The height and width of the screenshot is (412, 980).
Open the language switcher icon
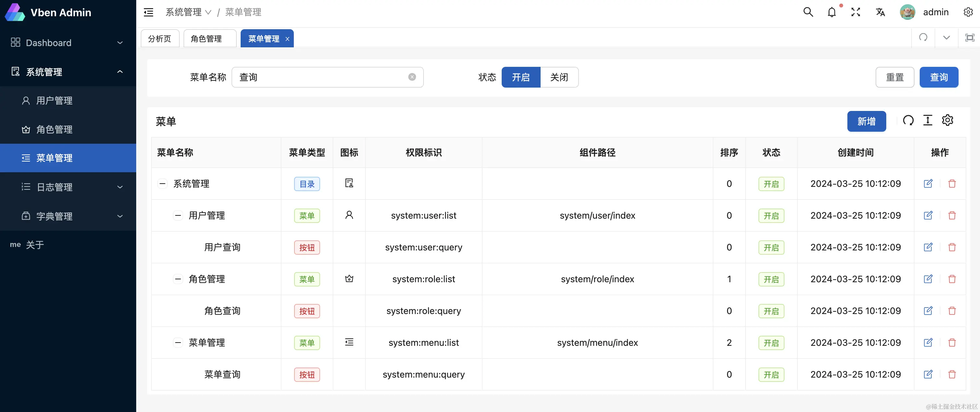coord(880,12)
